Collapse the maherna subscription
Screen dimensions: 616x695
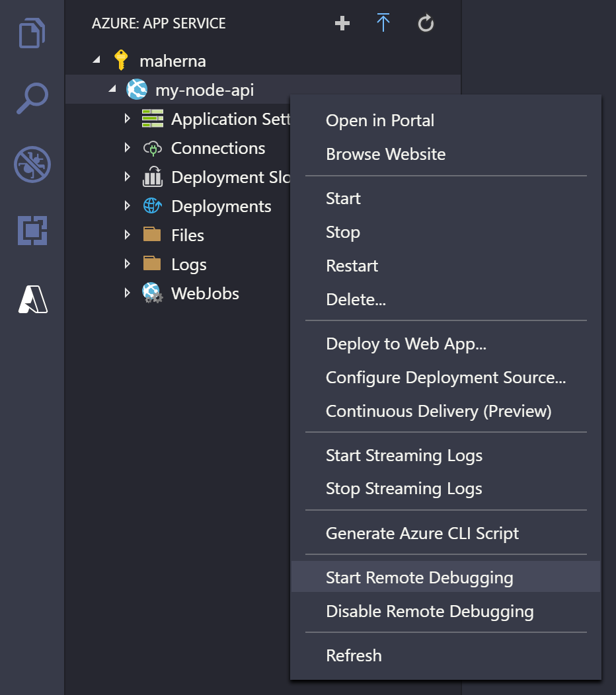tap(96, 59)
